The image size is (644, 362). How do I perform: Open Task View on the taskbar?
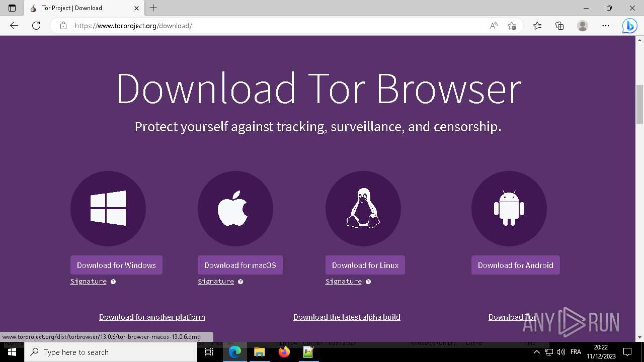pyautogui.click(x=209, y=352)
